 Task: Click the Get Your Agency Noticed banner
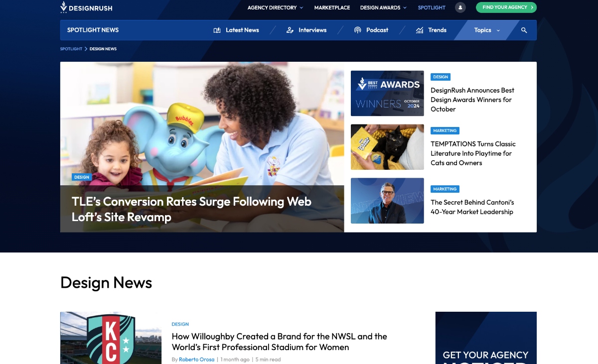[x=486, y=338]
